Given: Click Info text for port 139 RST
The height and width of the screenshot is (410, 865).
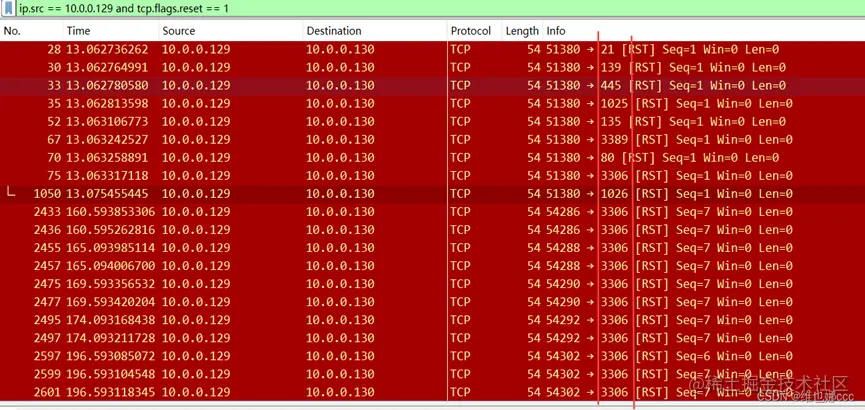Looking at the screenshot, I should pos(666,67).
